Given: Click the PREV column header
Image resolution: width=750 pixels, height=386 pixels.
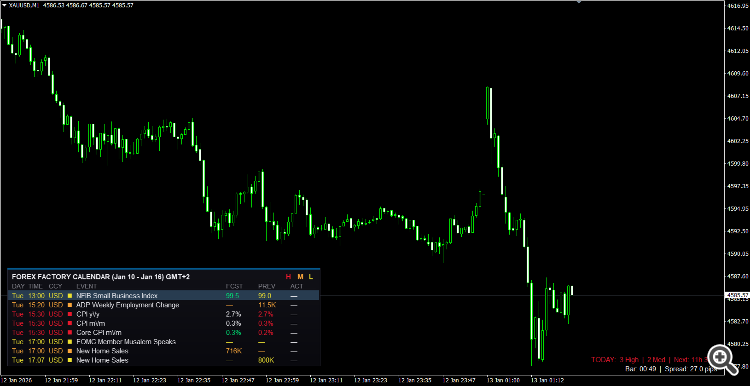Looking at the screenshot, I should 266,286.
